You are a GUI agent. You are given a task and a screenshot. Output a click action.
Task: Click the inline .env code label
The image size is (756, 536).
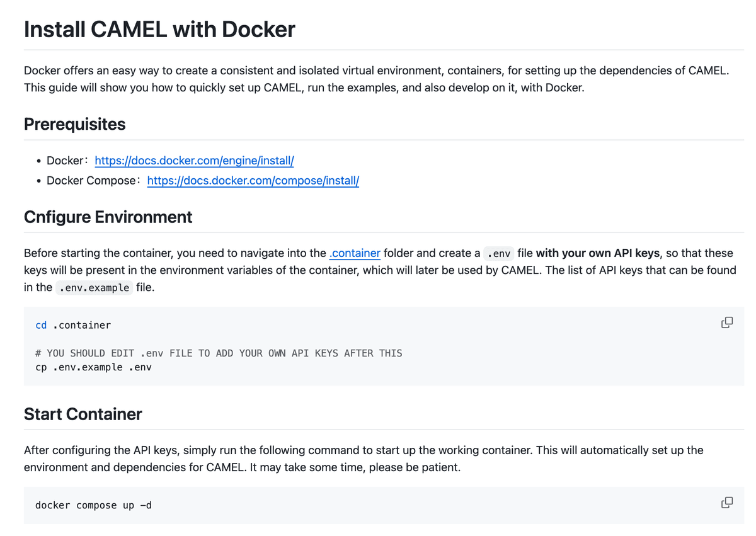[499, 254]
